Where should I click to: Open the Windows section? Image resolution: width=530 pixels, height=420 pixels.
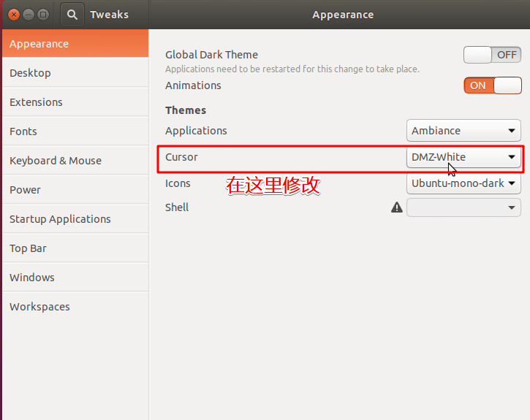click(x=75, y=277)
